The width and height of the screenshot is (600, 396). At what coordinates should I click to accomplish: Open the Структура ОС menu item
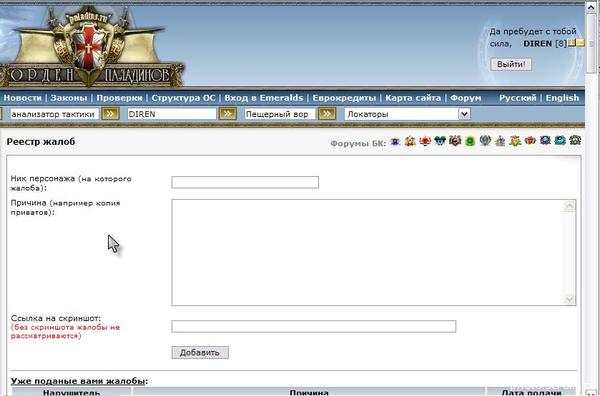pyautogui.click(x=183, y=98)
